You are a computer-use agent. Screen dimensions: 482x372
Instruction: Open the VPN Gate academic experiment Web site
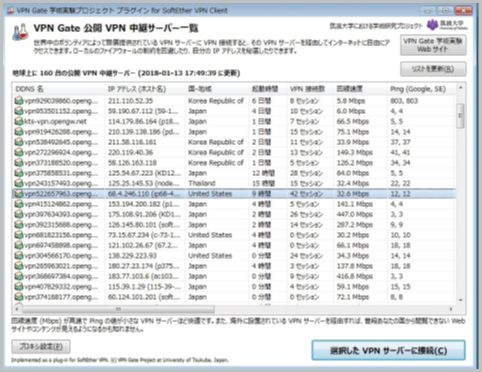[433, 45]
